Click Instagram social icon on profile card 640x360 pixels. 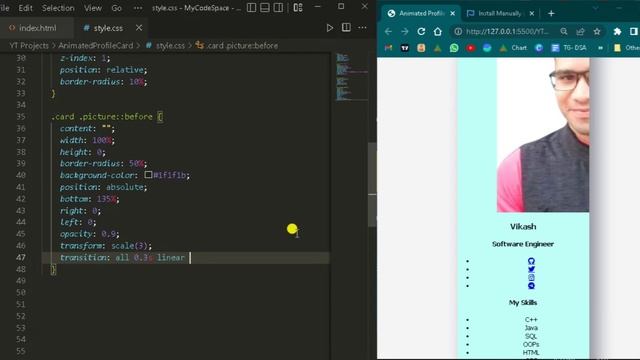click(531, 278)
